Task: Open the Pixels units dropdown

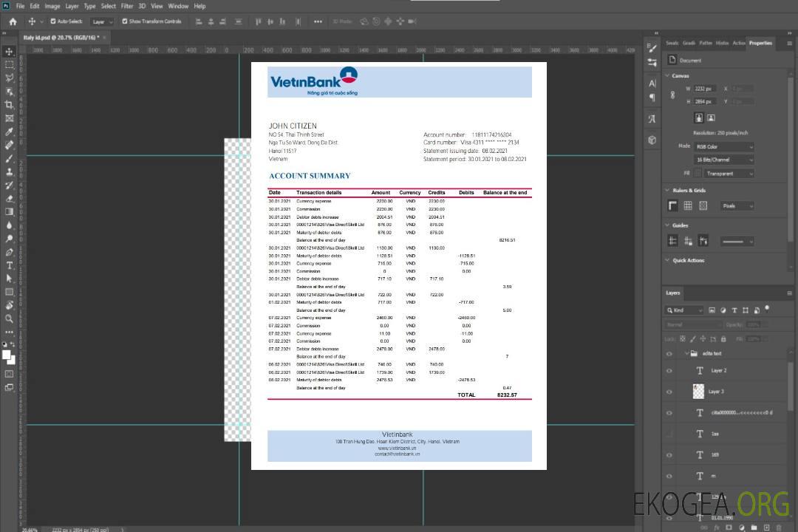Action: click(737, 205)
